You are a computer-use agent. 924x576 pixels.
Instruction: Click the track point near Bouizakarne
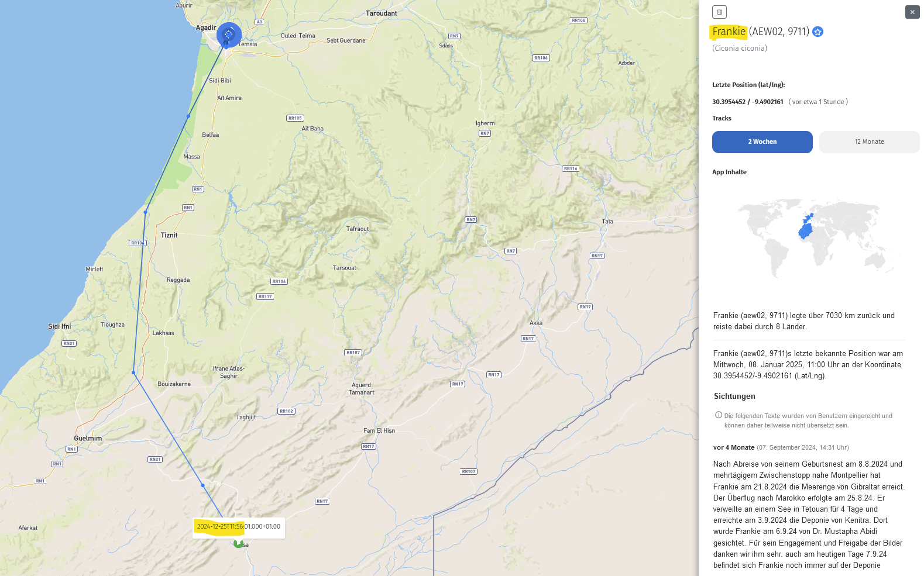tap(133, 372)
